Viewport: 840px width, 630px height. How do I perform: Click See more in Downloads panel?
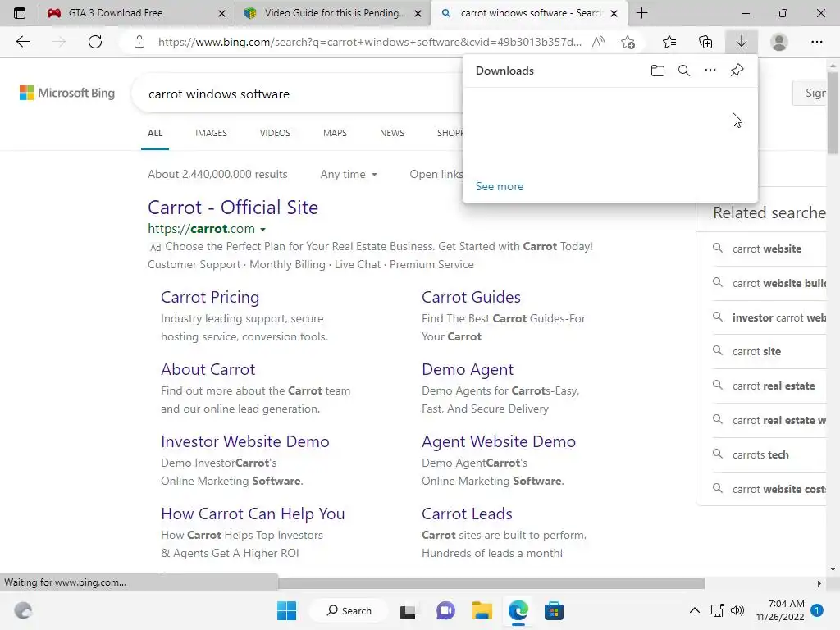[500, 186]
